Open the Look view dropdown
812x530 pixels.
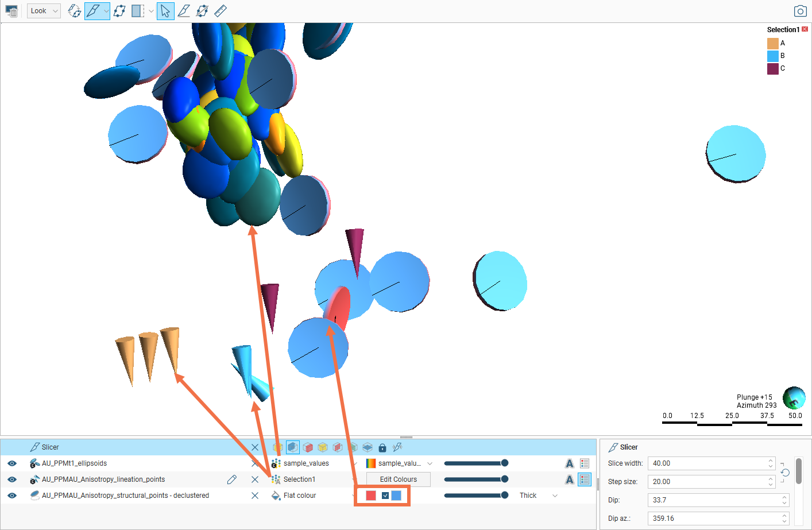pos(43,10)
